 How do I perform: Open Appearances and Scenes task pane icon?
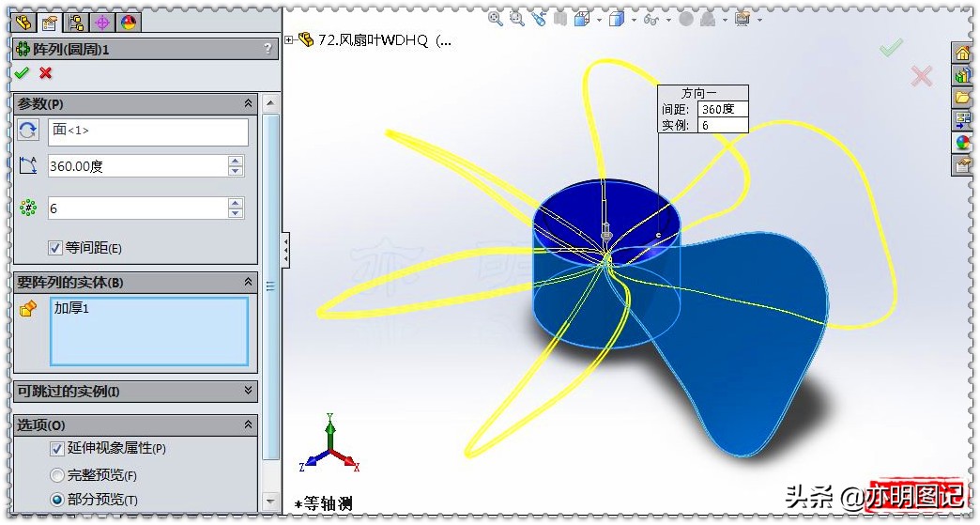tap(962, 142)
